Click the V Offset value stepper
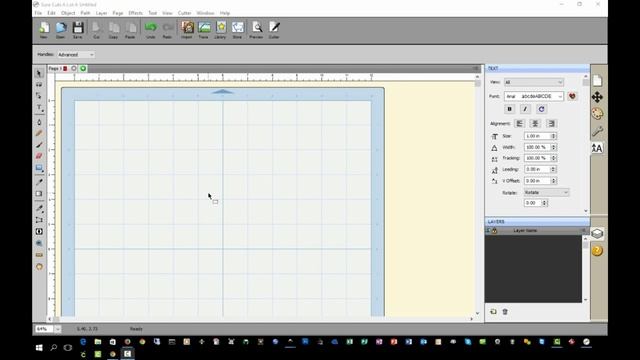The image size is (640, 360). tap(553, 180)
